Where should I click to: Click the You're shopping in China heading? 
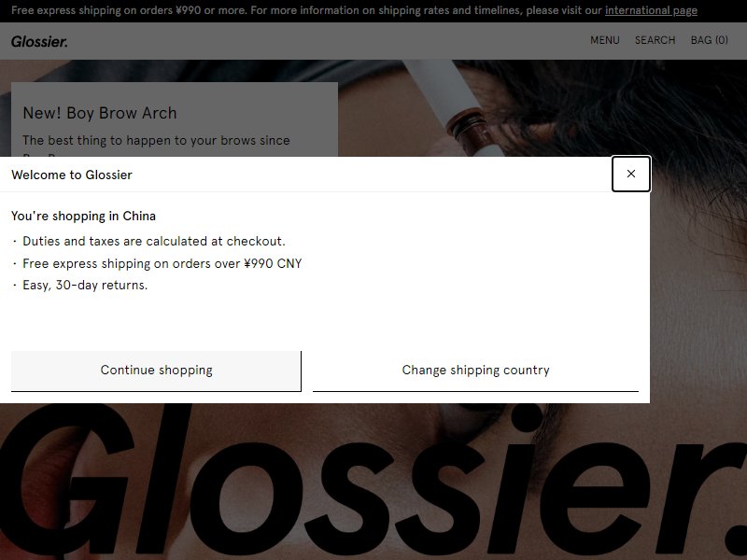[x=83, y=217]
